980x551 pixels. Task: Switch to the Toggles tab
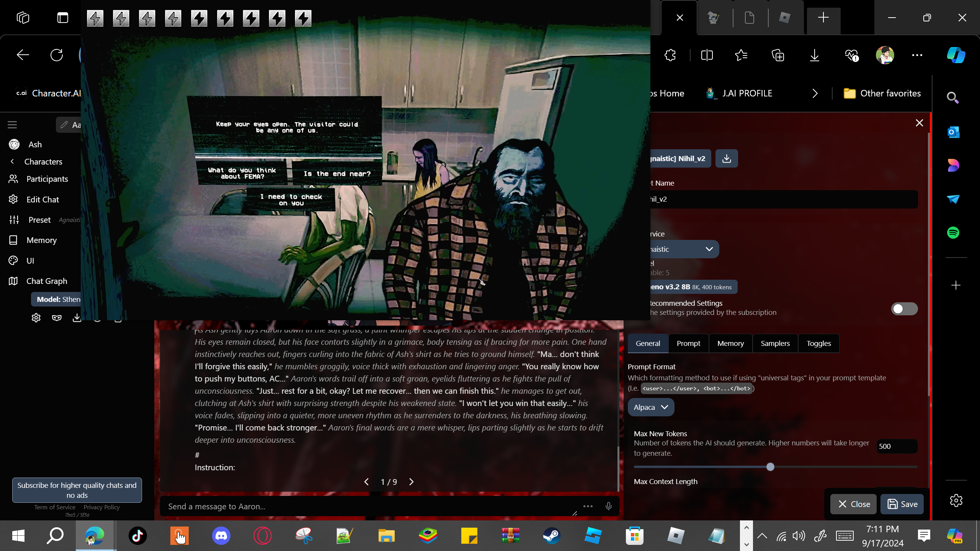818,343
